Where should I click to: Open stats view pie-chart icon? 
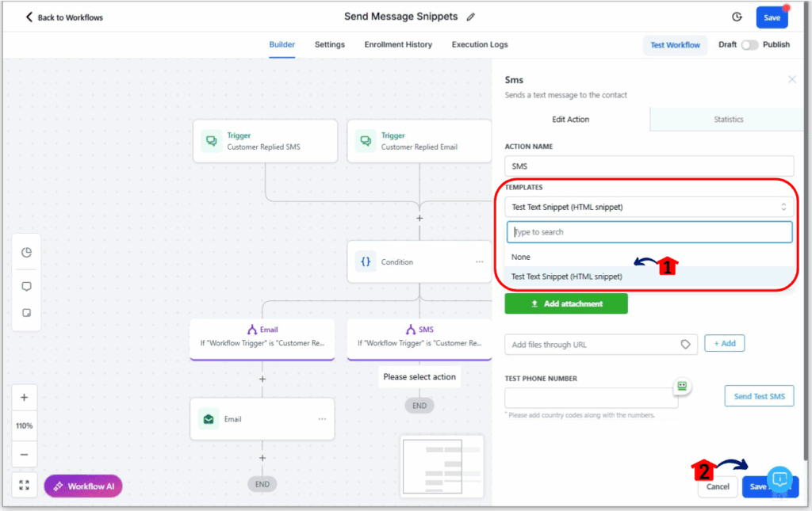(26, 253)
